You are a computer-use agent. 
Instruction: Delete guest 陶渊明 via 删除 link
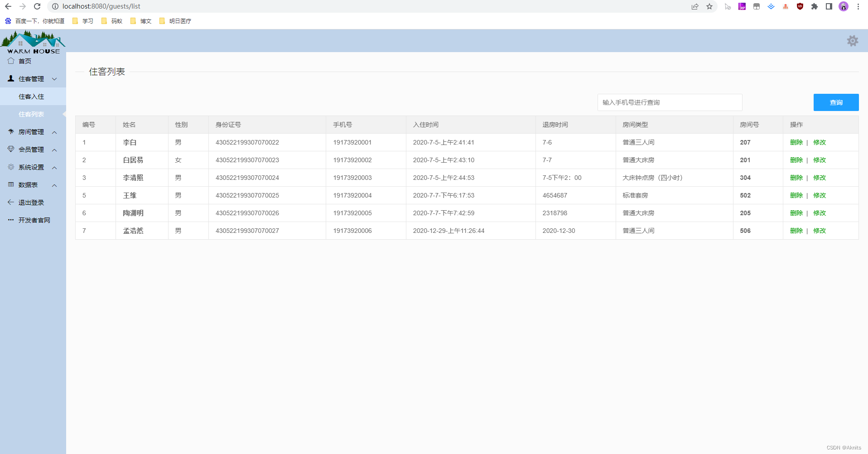796,213
